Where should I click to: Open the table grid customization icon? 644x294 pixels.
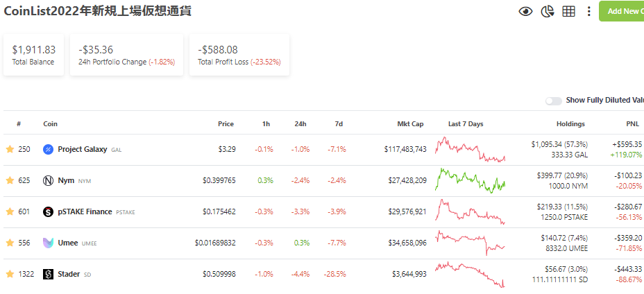568,12
